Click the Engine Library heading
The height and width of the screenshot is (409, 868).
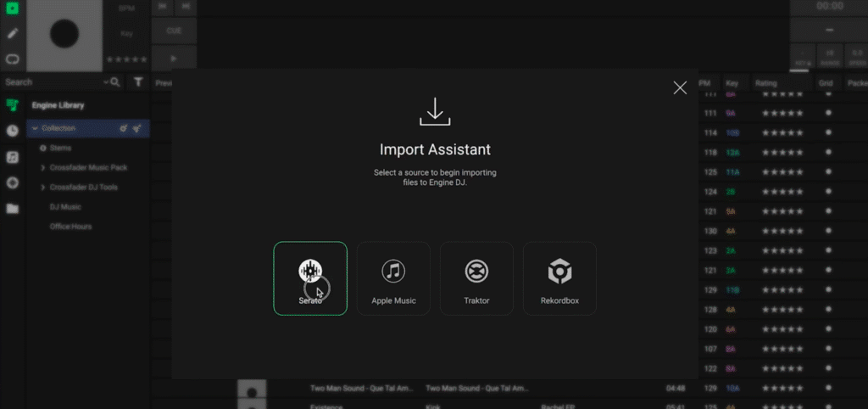[58, 105]
